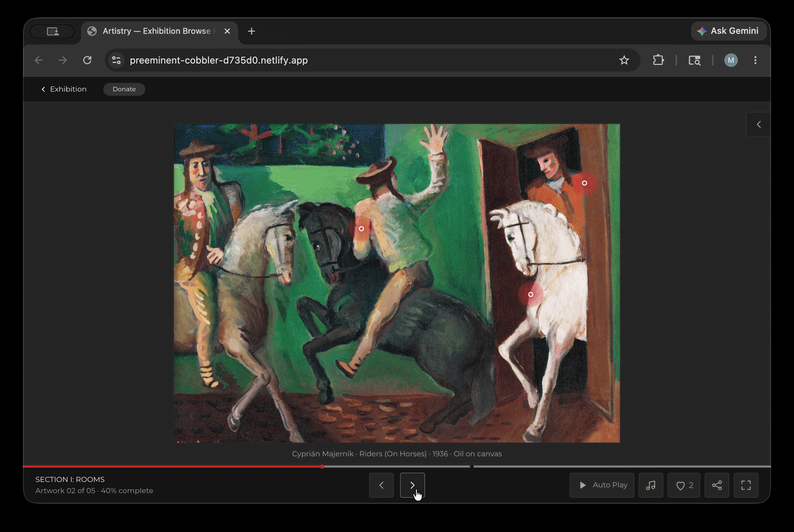View site information icon in address bar
Viewport: 794px width, 532px height.
tap(116, 60)
